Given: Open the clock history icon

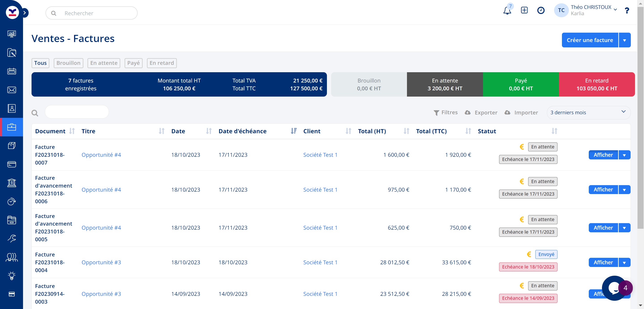Looking at the screenshot, I should pyautogui.click(x=540, y=10).
